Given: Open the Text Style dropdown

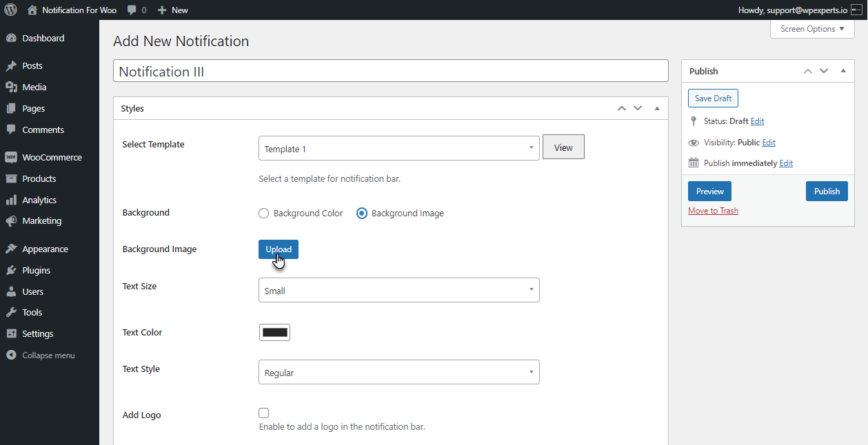Looking at the screenshot, I should [x=399, y=372].
